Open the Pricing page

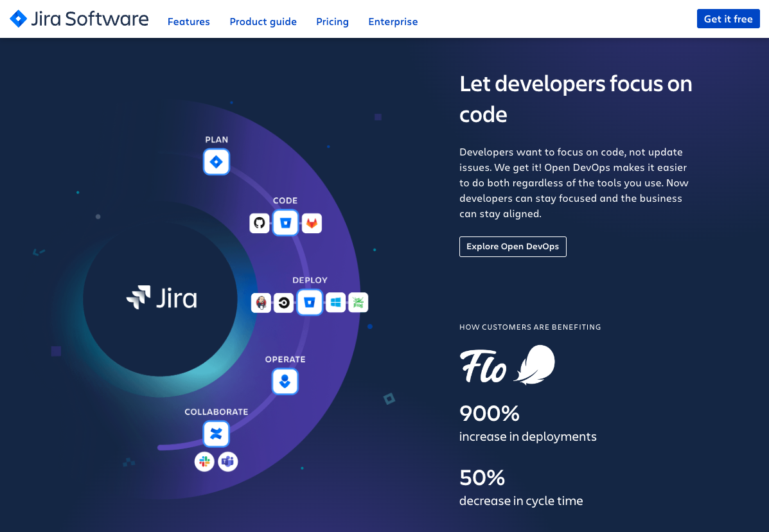point(332,22)
